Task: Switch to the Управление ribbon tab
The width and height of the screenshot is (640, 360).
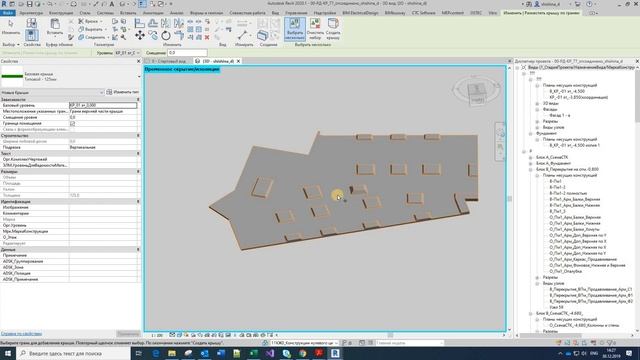Action: click(296, 13)
